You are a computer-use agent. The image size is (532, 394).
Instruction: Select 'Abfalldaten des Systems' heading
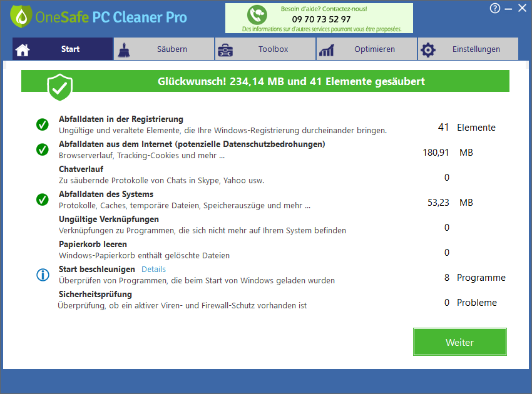[x=106, y=194]
